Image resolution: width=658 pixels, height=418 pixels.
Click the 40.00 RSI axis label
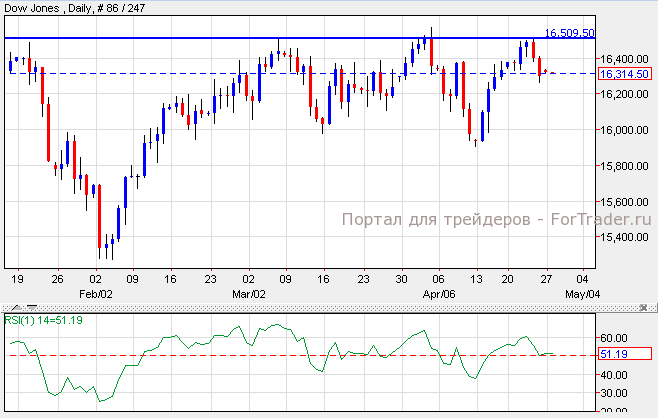(614, 375)
